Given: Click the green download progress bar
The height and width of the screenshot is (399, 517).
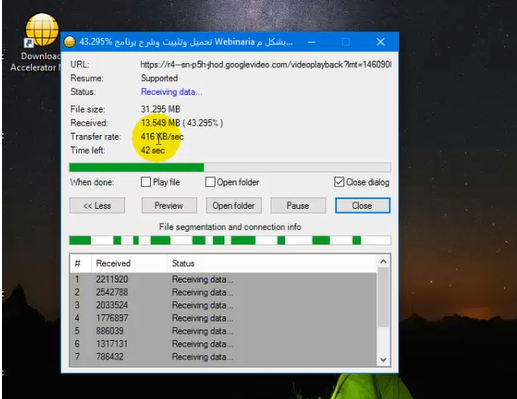Looking at the screenshot, I should [230, 167].
